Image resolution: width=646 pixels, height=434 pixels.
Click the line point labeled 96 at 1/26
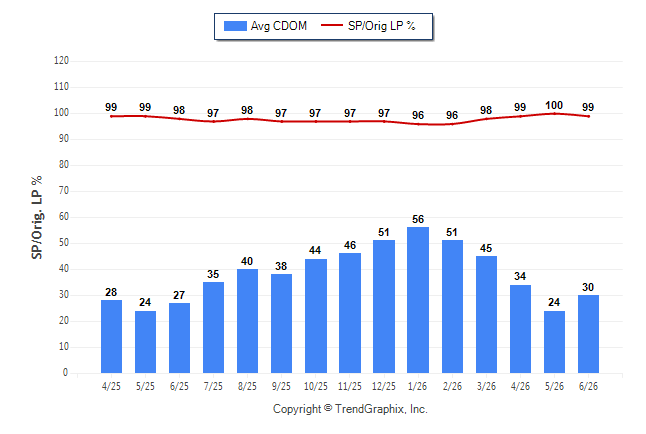pos(418,124)
